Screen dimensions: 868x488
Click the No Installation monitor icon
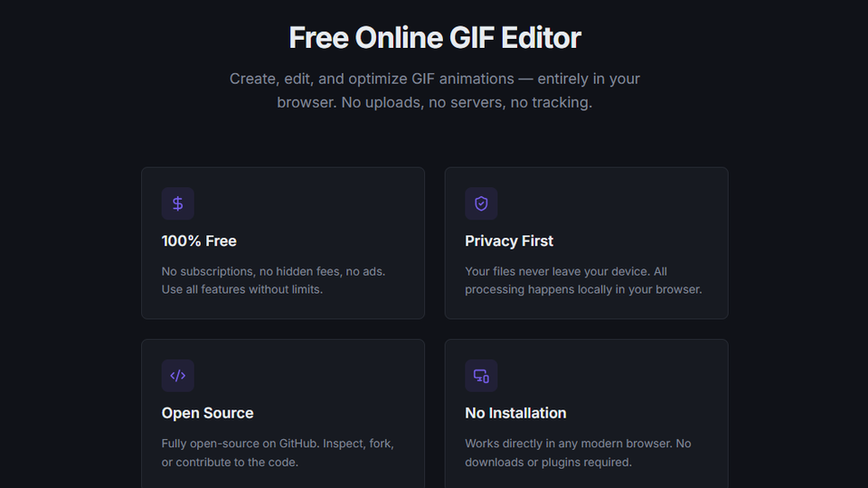[x=481, y=376]
